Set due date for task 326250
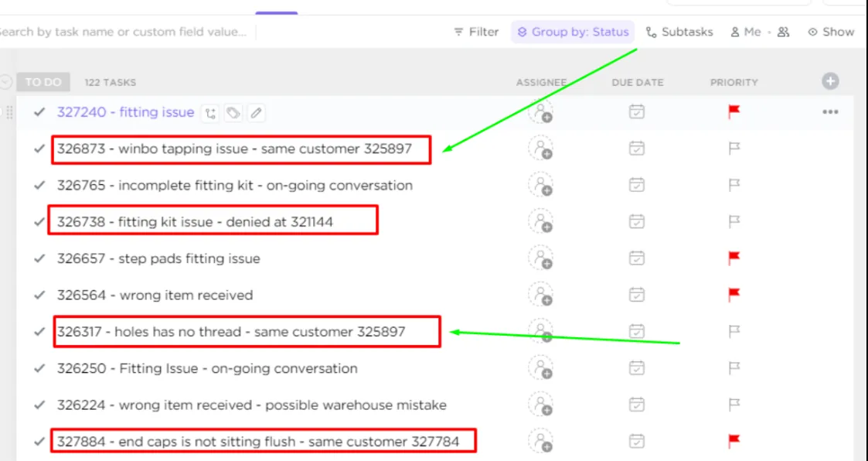The height and width of the screenshot is (461, 868). 637,368
